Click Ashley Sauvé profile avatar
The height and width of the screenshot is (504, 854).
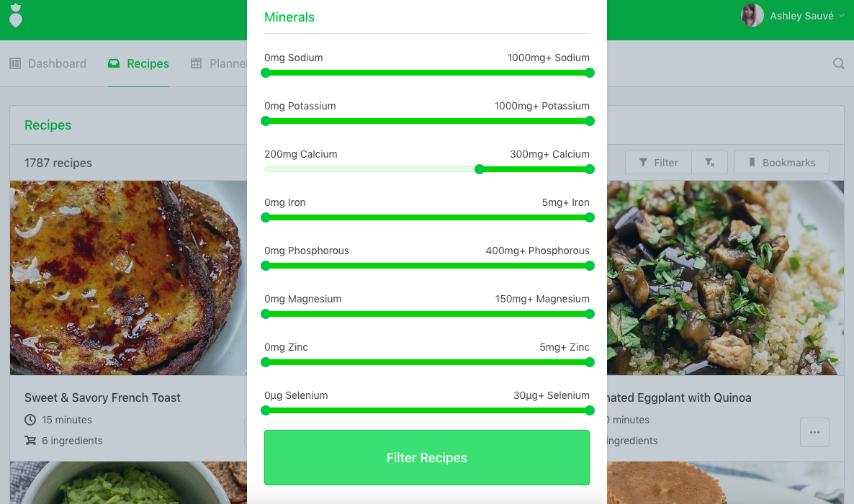click(752, 16)
